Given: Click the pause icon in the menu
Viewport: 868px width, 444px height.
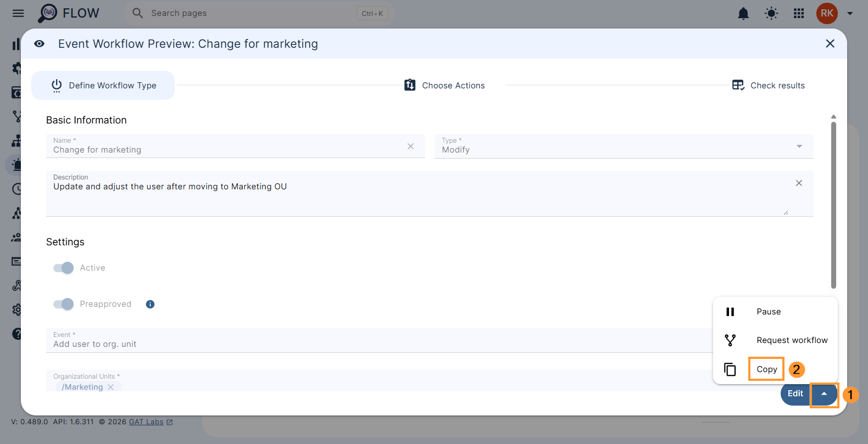Looking at the screenshot, I should tap(730, 312).
